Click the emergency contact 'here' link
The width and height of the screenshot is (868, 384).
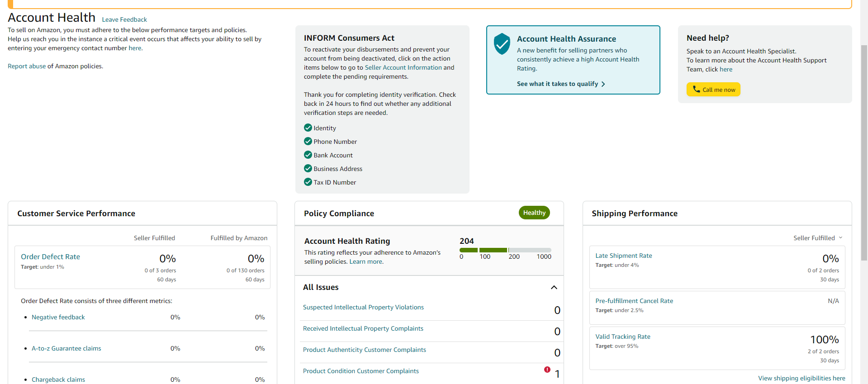(x=135, y=48)
